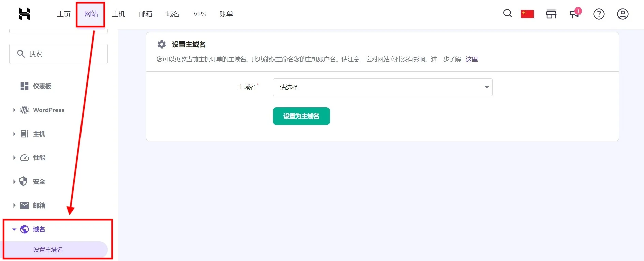
Task: Expand the 性能 sidebar section arrow
Action: pyautogui.click(x=14, y=158)
